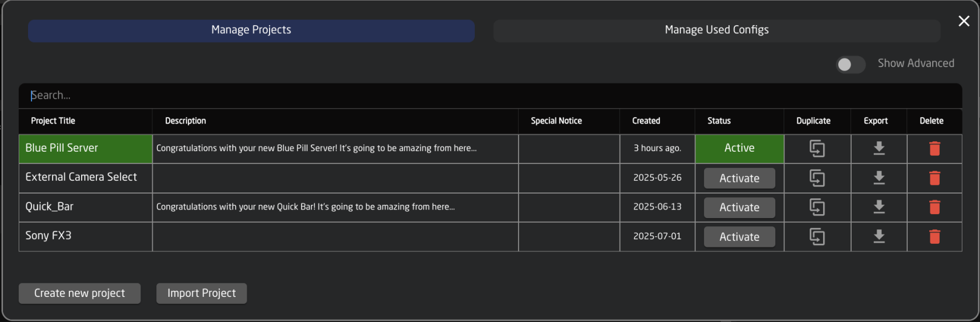Select the Blue Pill Server title cell
The height and width of the screenshot is (322, 980).
tap(86, 149)
